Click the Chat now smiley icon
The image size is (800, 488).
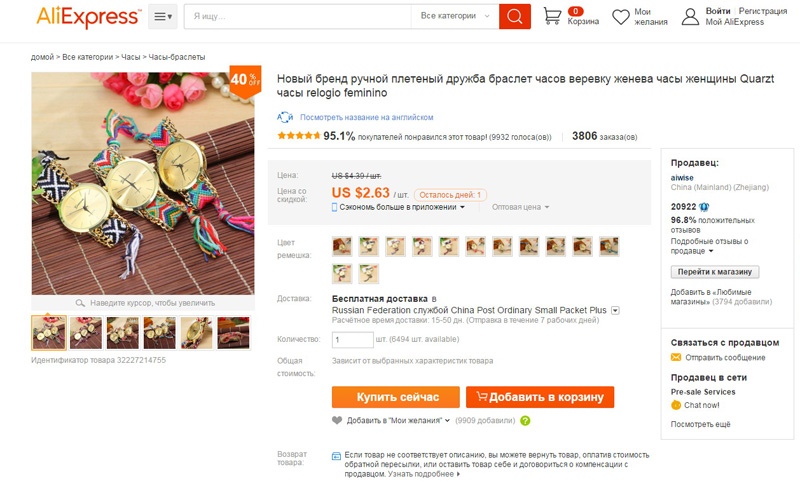pyautogui.click(x=676, y=405)
